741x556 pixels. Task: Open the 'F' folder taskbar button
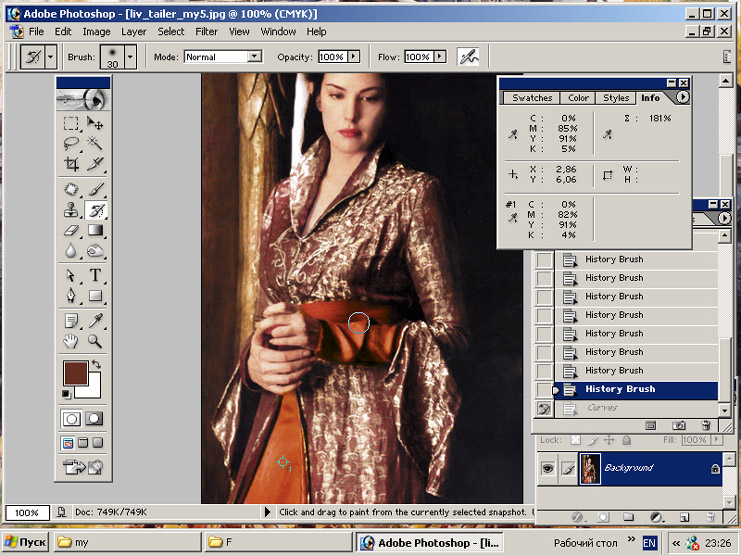279,542
